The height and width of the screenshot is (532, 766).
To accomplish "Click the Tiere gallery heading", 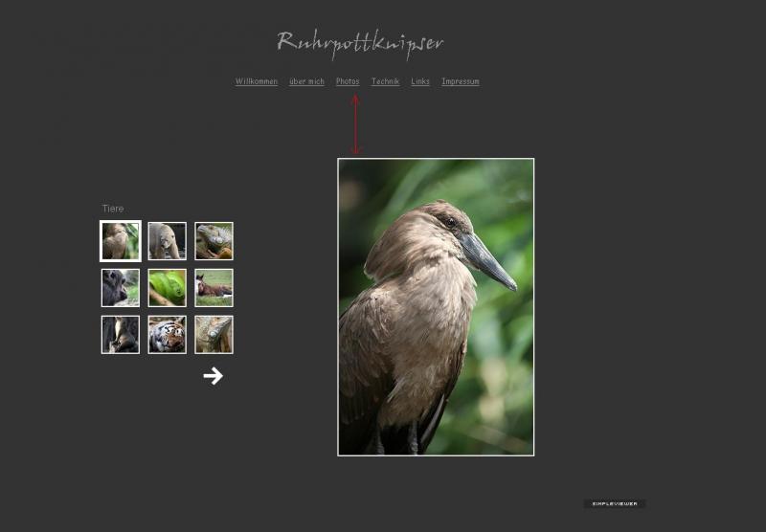I will [x=113, y=209].
